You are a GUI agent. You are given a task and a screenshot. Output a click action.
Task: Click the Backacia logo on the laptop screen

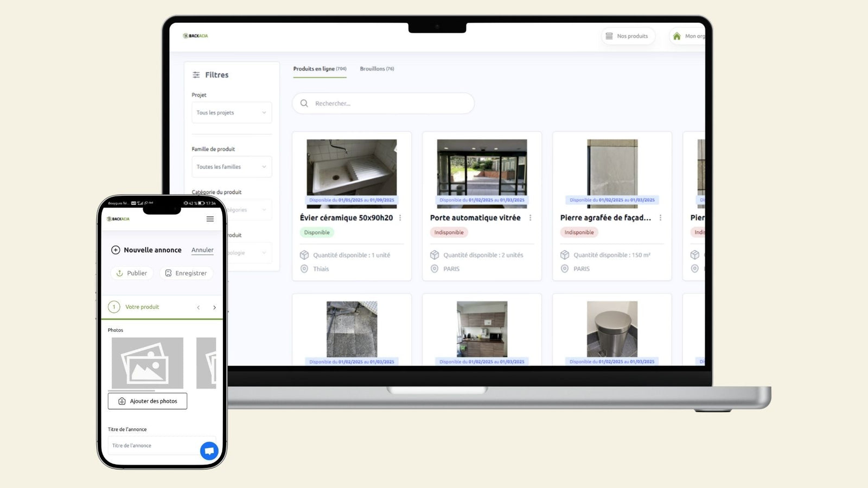(x=195, y=36)
